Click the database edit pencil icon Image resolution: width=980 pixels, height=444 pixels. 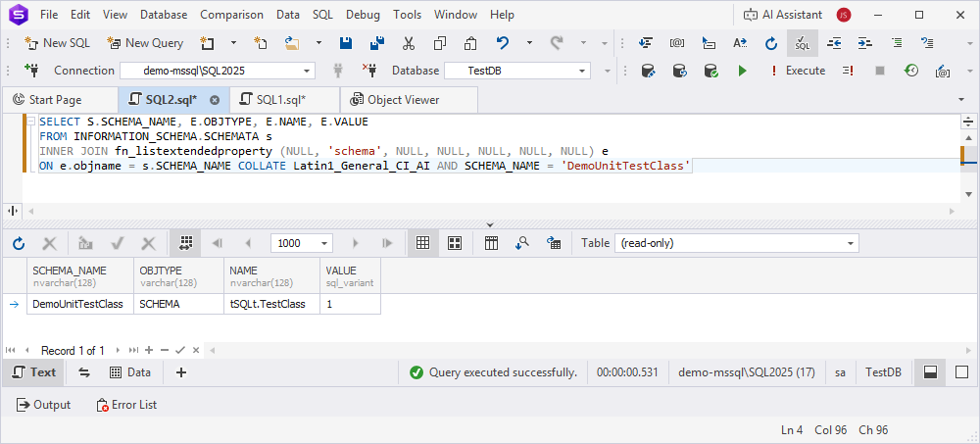pos(648,71)
